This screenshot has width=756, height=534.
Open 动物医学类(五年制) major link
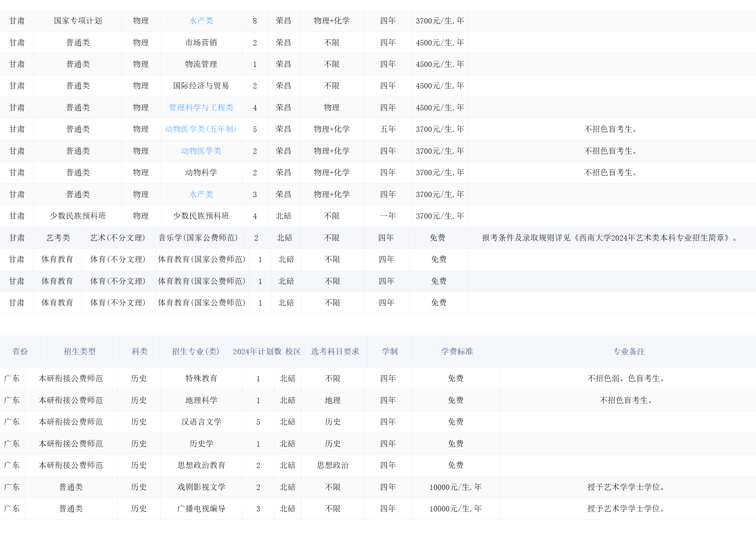click(201, 129)
